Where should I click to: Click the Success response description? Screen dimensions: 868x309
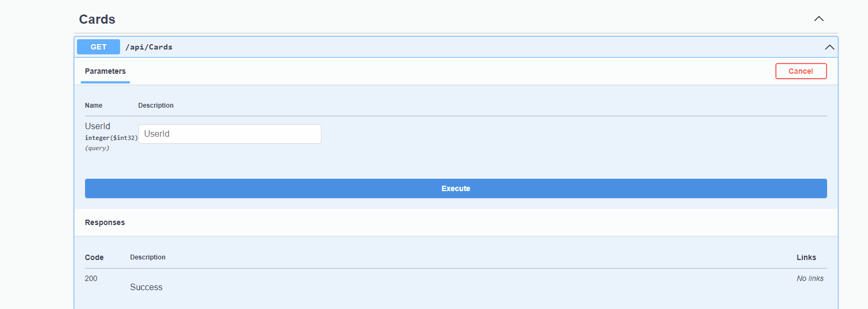pos(146,287)
